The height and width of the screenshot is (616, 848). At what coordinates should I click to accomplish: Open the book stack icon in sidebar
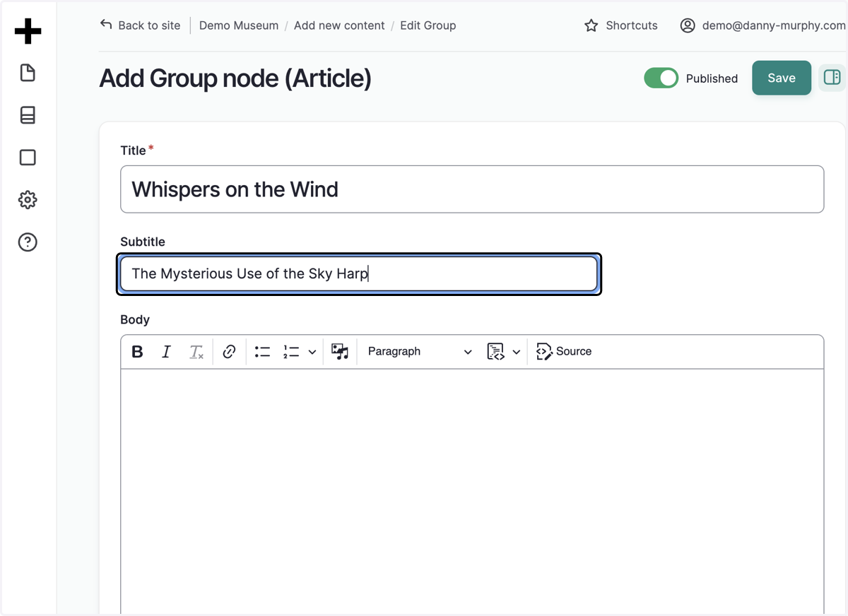[x=28, y=115]
